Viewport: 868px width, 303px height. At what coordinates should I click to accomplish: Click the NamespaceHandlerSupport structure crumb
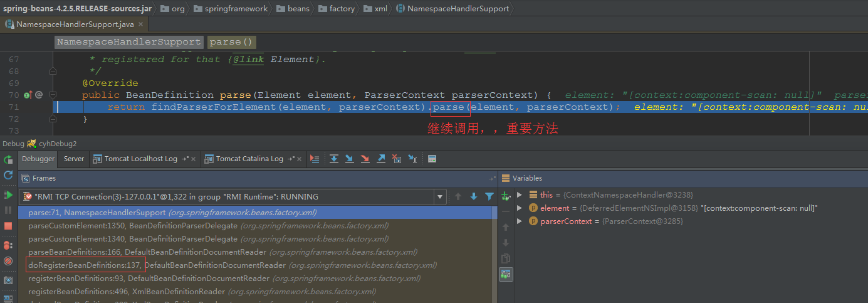pos(128,42)
